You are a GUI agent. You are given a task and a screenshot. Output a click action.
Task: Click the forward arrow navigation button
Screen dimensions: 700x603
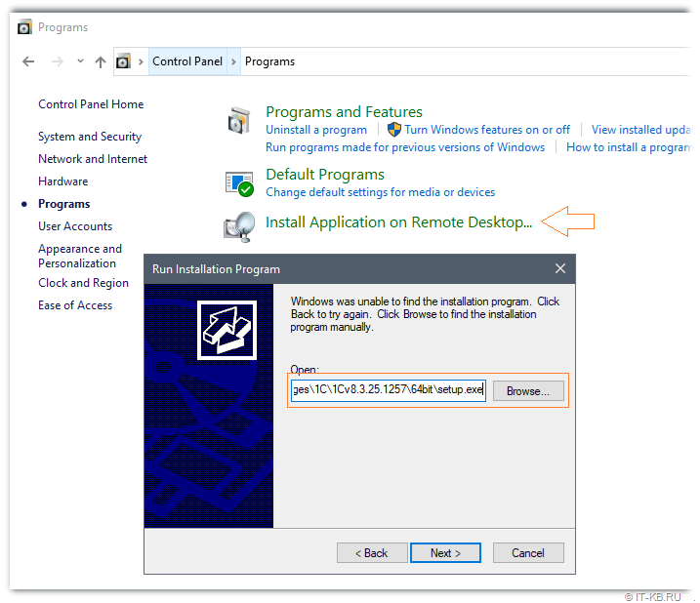pyautogui.click(x=58, y=61)
